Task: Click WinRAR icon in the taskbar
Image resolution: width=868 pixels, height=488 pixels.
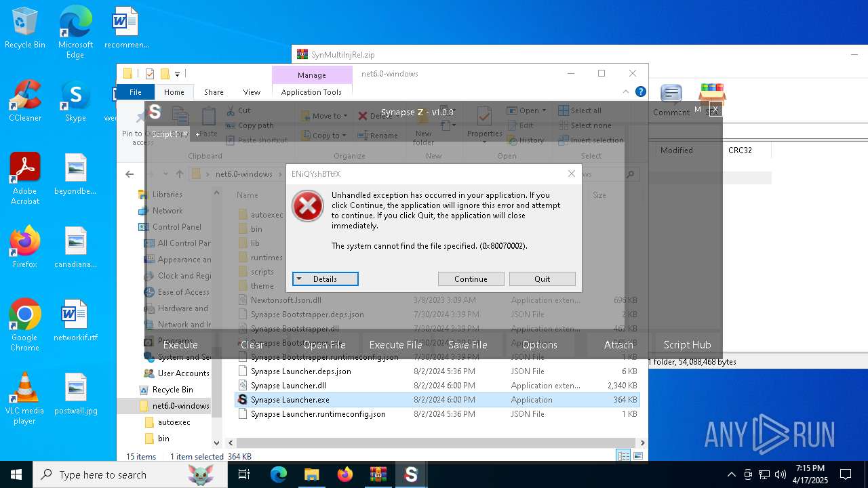Action: pyautogui.click(x=378, y=474)
